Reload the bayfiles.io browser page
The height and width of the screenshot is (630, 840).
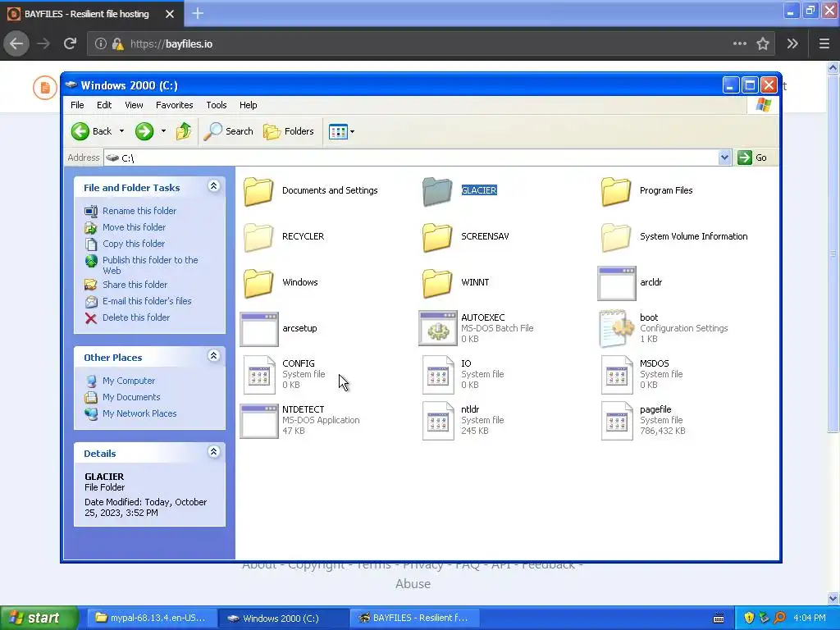point(70,44)
